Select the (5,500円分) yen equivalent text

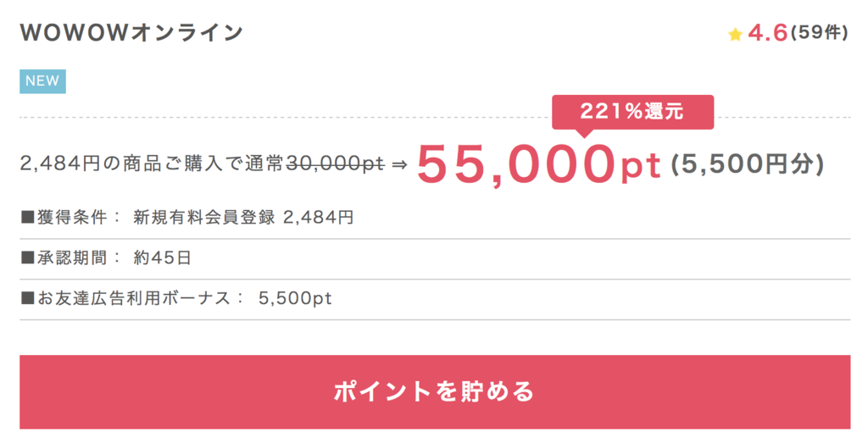(x=748, y=164)
